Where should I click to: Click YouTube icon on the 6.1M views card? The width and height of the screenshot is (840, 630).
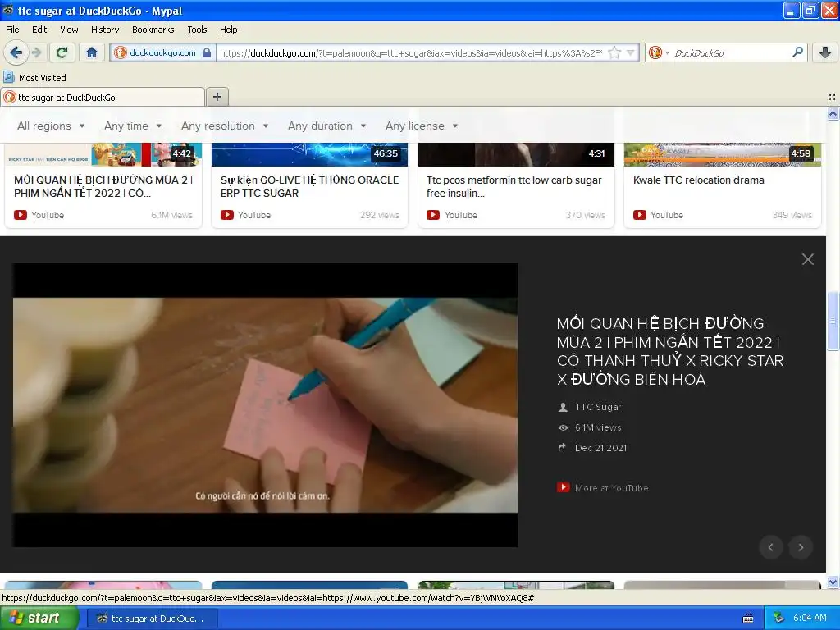[21, 215]
